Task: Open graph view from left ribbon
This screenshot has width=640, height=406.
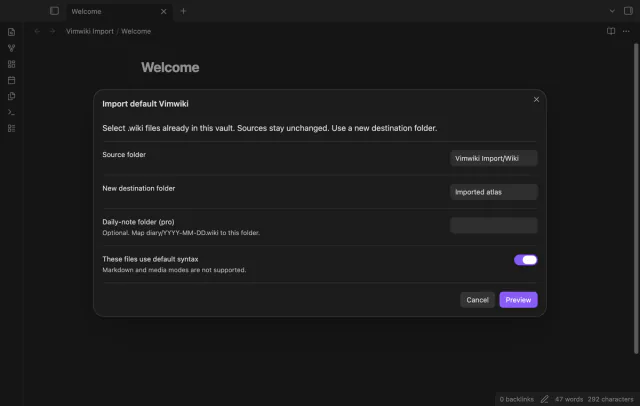Action: [x=11, y=48]
